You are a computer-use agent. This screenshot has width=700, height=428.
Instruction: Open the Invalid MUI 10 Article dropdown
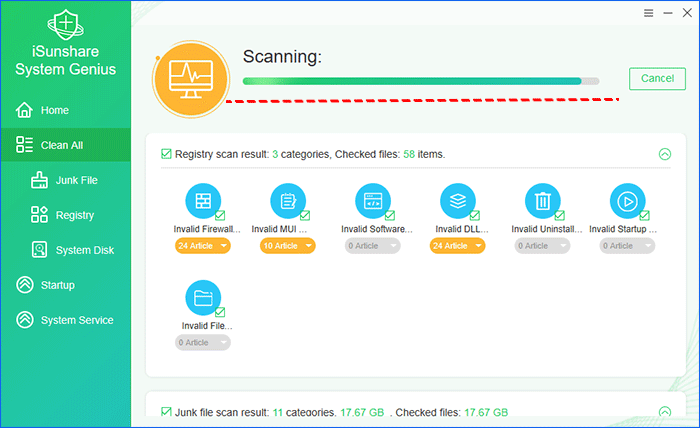click(288, 245)
